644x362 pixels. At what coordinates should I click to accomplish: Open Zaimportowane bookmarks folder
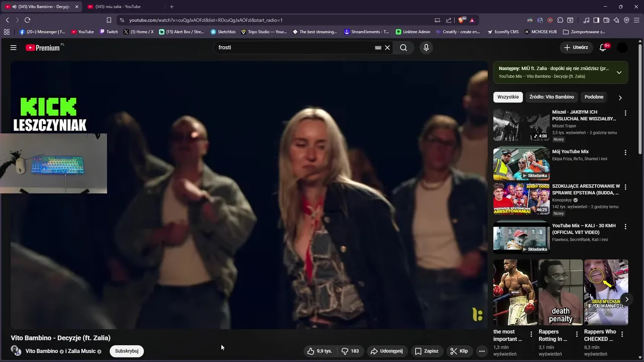coord(584,32)
